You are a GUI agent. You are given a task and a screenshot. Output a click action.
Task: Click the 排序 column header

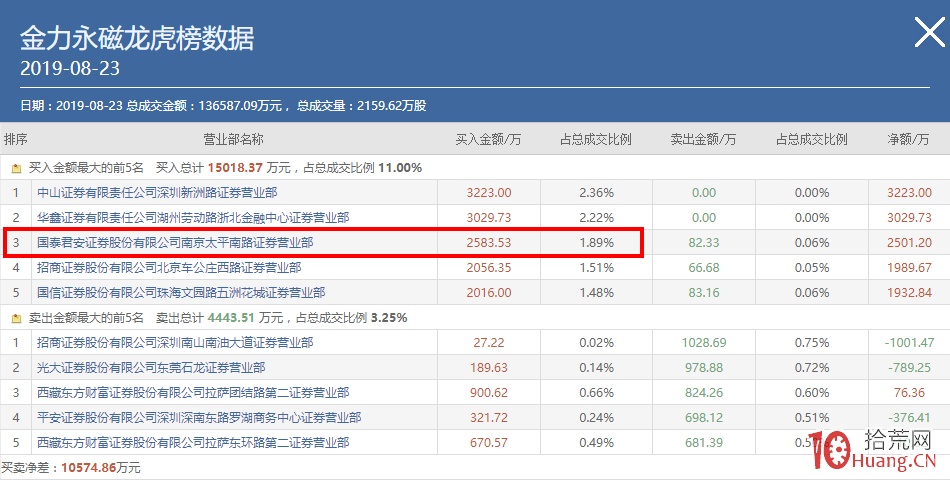pos(16,139)
